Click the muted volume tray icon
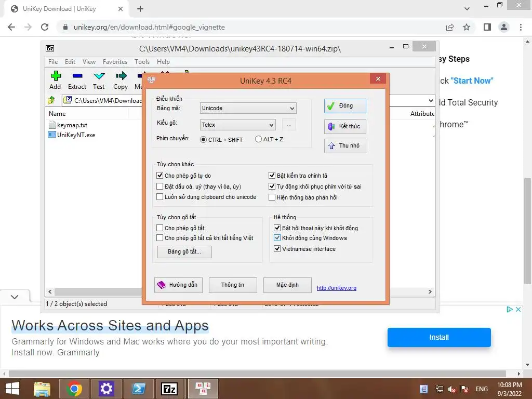The width and height of the screenshot is (532, 399). (x=451, y=389)
